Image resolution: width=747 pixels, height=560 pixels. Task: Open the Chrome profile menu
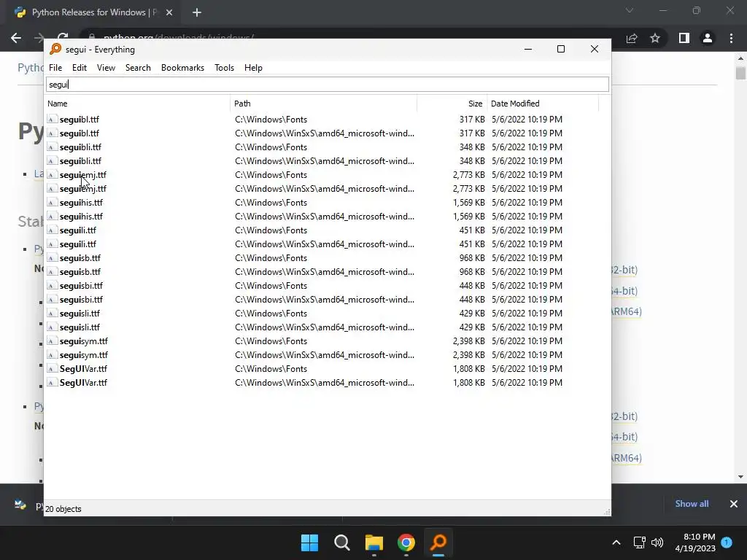[708, 38]
